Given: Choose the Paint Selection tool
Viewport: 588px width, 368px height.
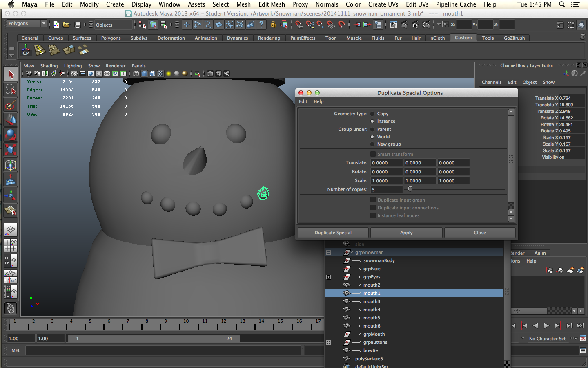Looking at the screenshot, I should coord(11,105).
